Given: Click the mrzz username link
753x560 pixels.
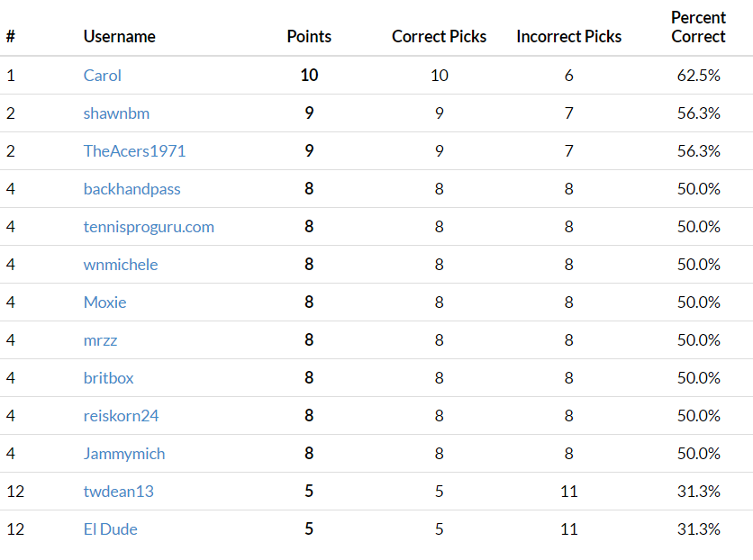Looking at the screenshot, I should pos(100,340).
